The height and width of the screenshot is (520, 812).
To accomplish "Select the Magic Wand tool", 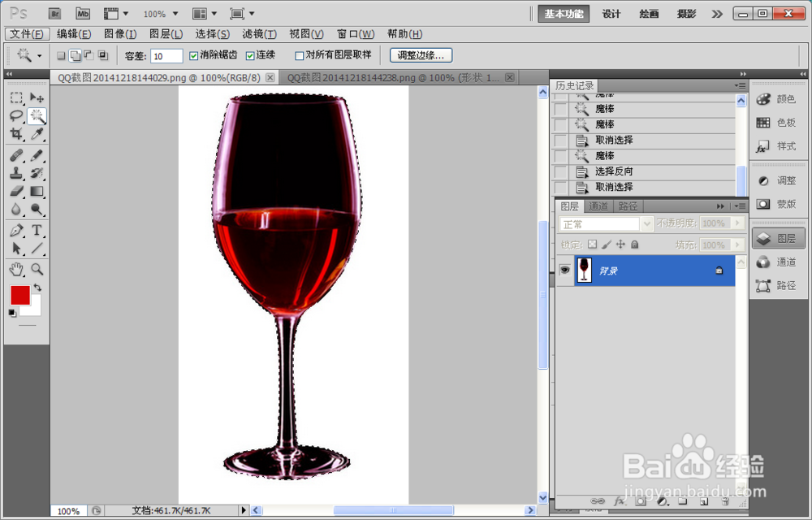I will click(36, 116).
